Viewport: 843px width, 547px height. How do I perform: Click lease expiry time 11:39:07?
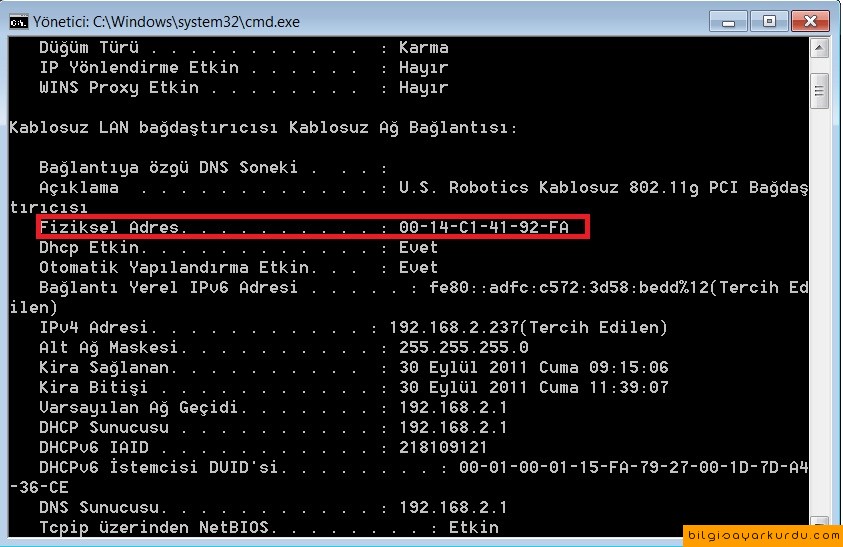pyautogui.click(x=628, y=387)
